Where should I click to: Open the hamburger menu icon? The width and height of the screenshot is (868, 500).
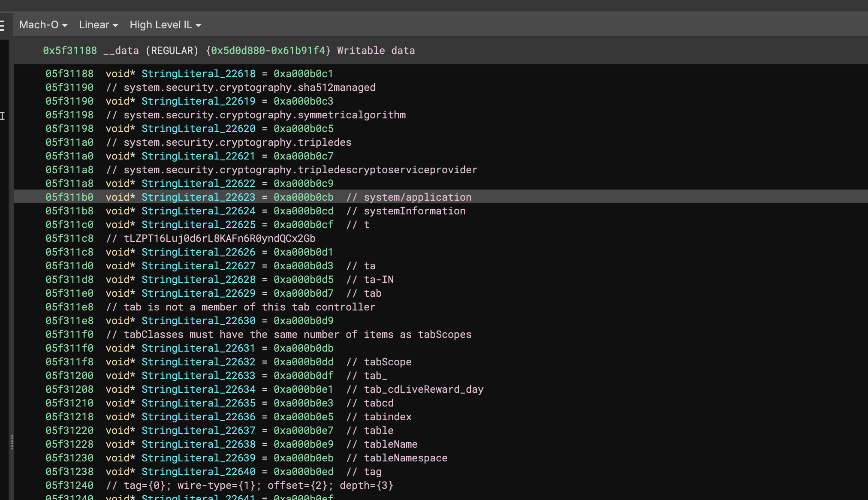[3, 25]
